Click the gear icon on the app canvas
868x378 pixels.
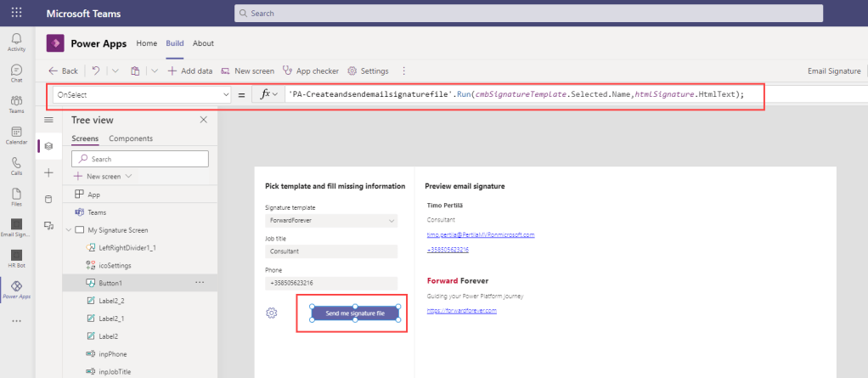tap(272, 313)
